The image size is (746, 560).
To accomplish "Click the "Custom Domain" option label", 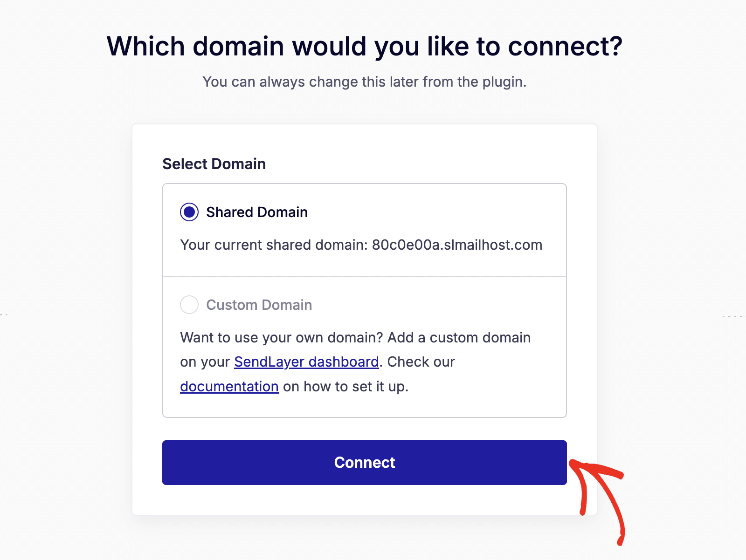I will [259, 305].
